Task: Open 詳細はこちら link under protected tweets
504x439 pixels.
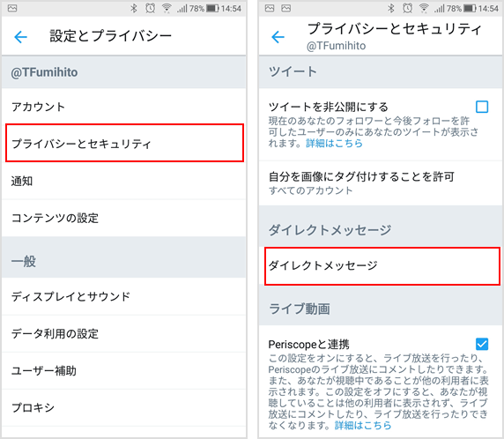Action: click(x=334, y=143)
